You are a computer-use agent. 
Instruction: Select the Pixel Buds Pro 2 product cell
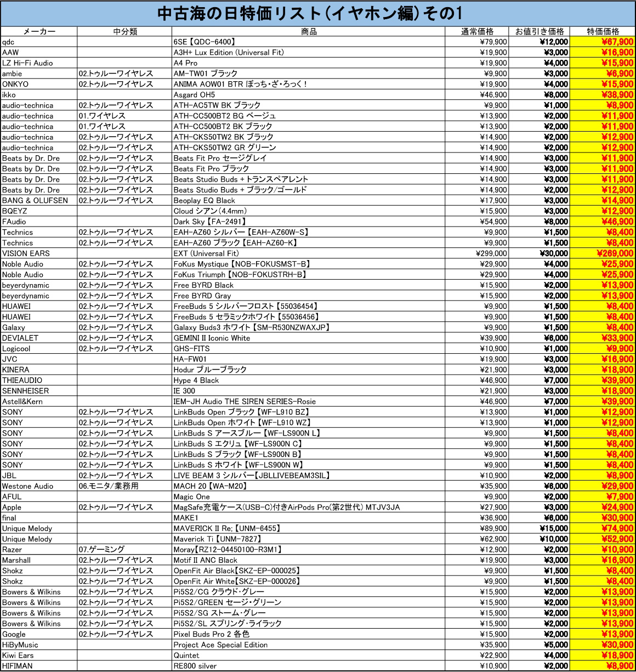coord(309,634)
